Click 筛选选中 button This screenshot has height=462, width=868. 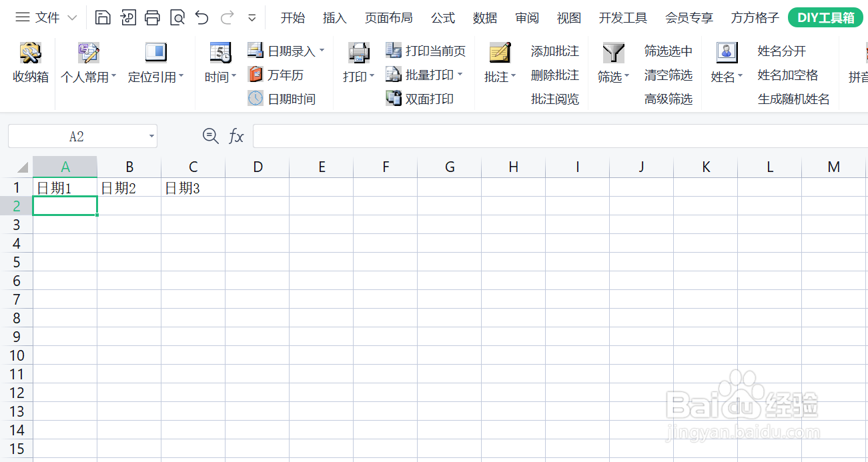coord(669,51)
